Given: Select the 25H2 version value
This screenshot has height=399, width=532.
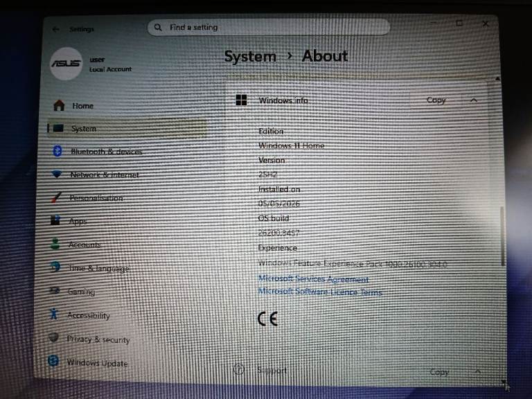Looking at the screenshot, I should (x=267, y=175).
